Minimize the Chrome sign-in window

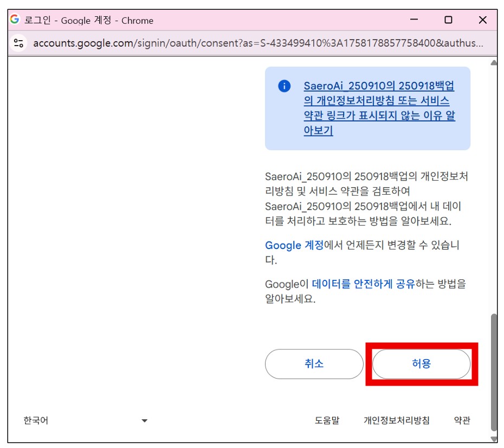click(x=414, y=20)
